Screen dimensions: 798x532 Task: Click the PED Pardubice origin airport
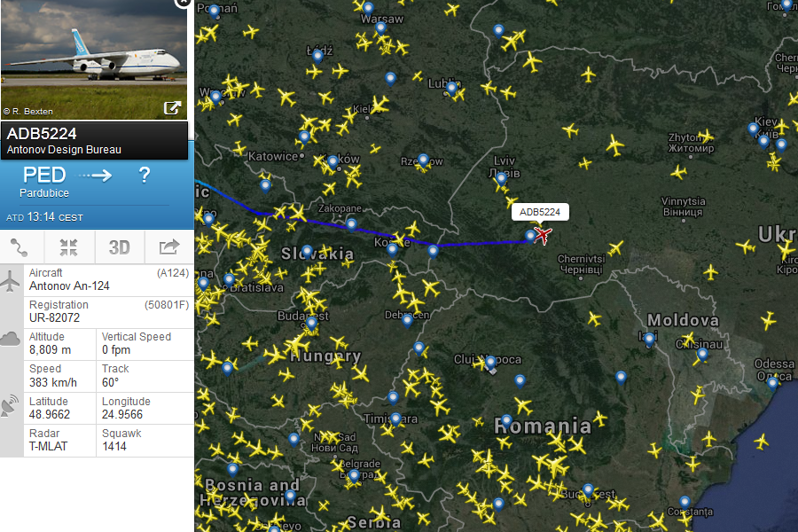click(44, 182)
